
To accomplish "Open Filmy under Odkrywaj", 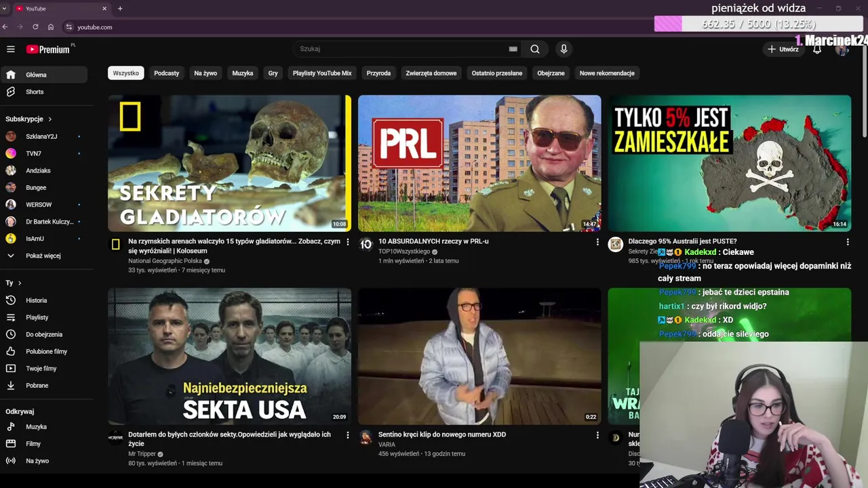I will (x=44, y=443).
